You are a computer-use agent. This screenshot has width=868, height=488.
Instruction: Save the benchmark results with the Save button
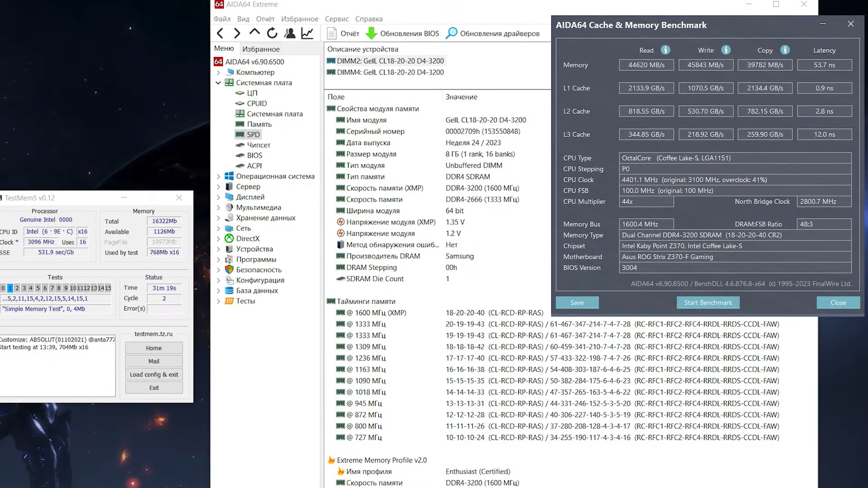tap(577, 303)
